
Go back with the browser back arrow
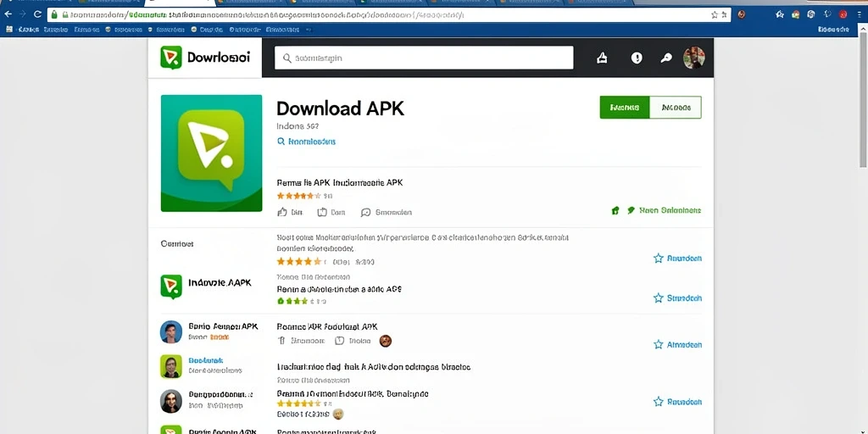[8, 14]
